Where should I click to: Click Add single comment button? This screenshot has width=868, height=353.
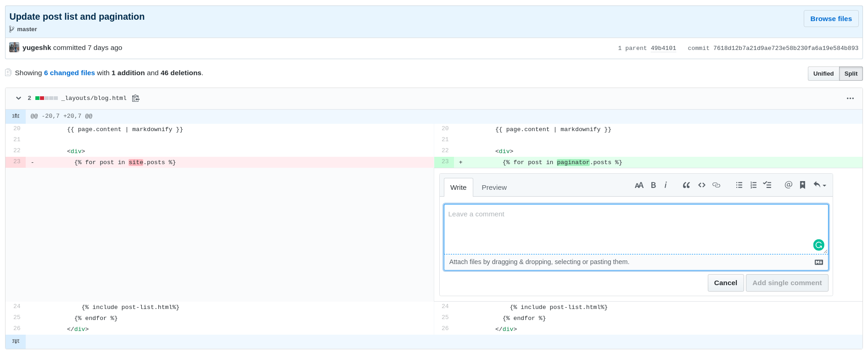tap(787, 283)
